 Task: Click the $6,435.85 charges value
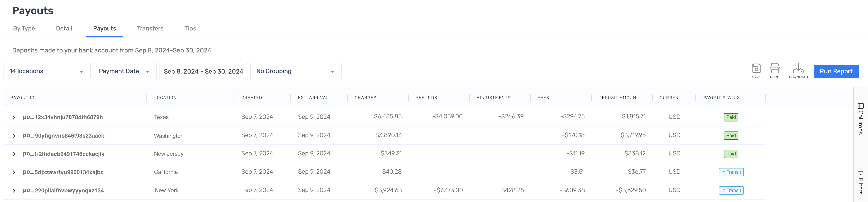point(388,116)
